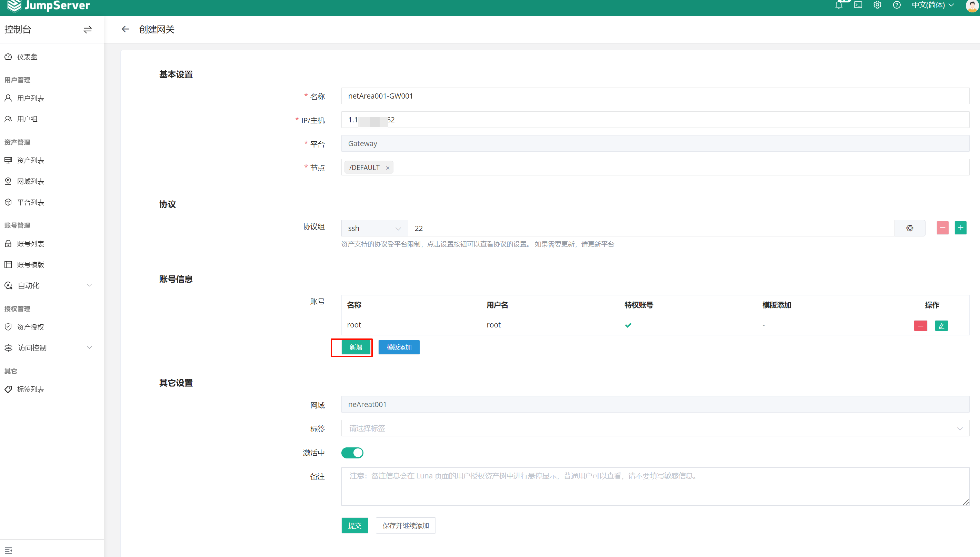Image resolution: width=980 pixels, height=557 pixels.
Task: Open notifications bell icon
Action: (838, 5)
